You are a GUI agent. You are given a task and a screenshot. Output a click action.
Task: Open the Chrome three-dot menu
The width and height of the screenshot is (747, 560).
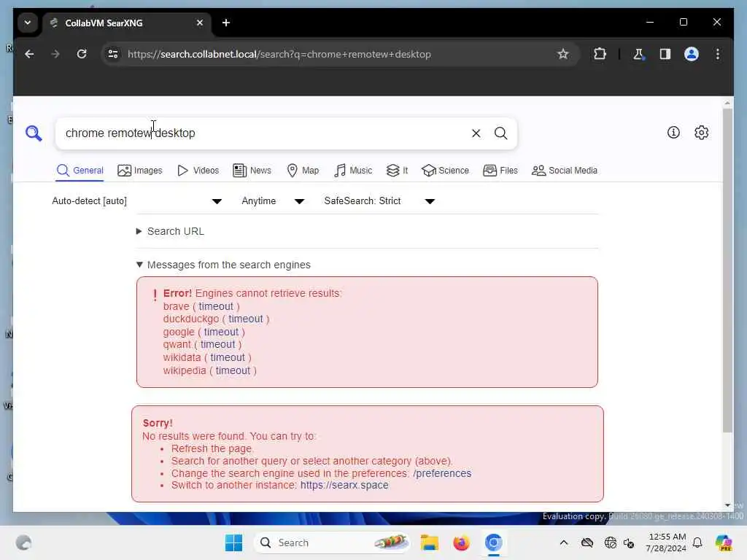pos(718,54)
